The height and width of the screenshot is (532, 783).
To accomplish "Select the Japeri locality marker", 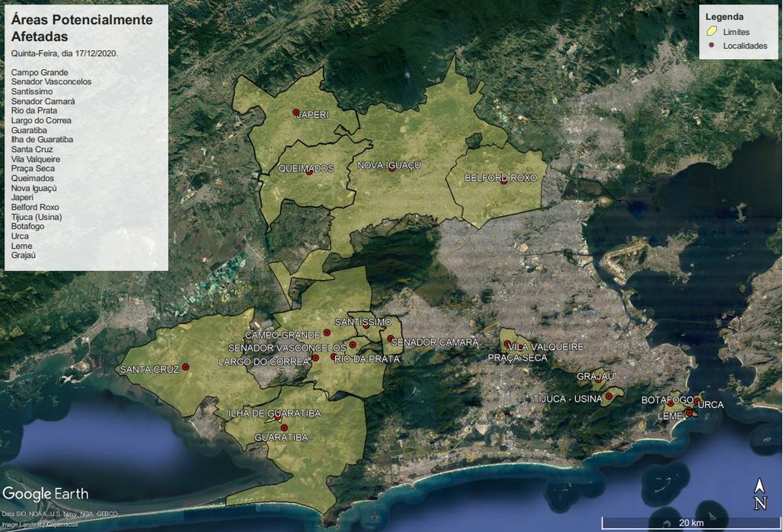I will 296,113.
